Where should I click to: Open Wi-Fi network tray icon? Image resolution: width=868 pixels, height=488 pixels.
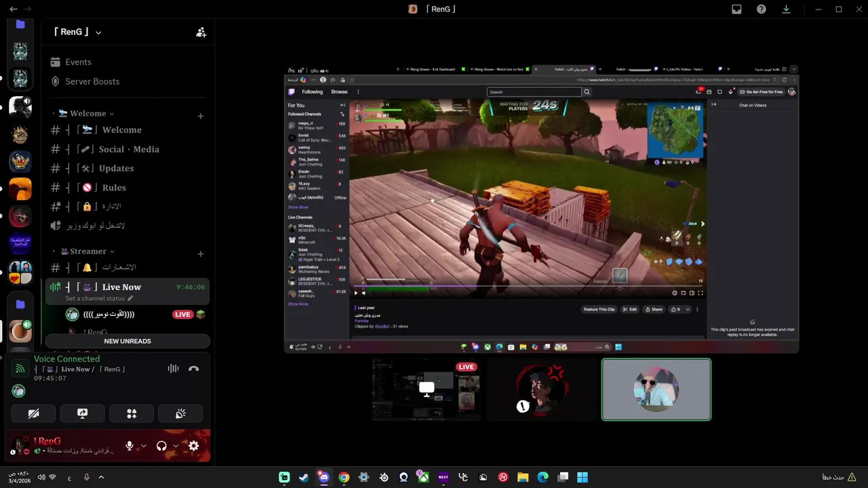(x=53, y=477)
